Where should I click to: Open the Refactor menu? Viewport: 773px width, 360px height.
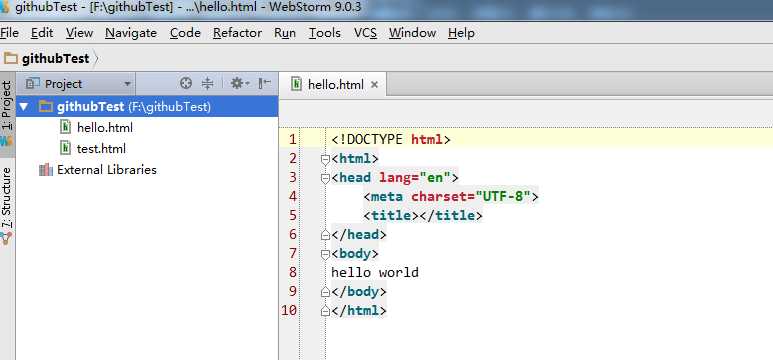tap(237, 33)
